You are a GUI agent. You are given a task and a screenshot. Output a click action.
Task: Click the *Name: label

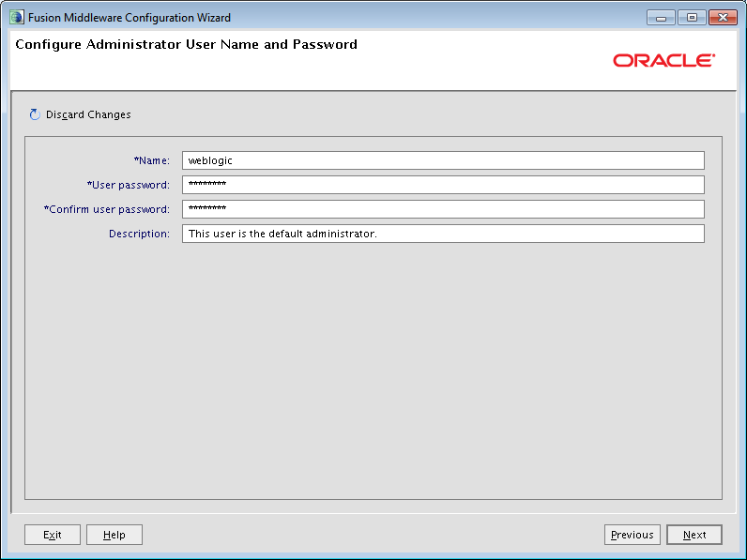152,160
